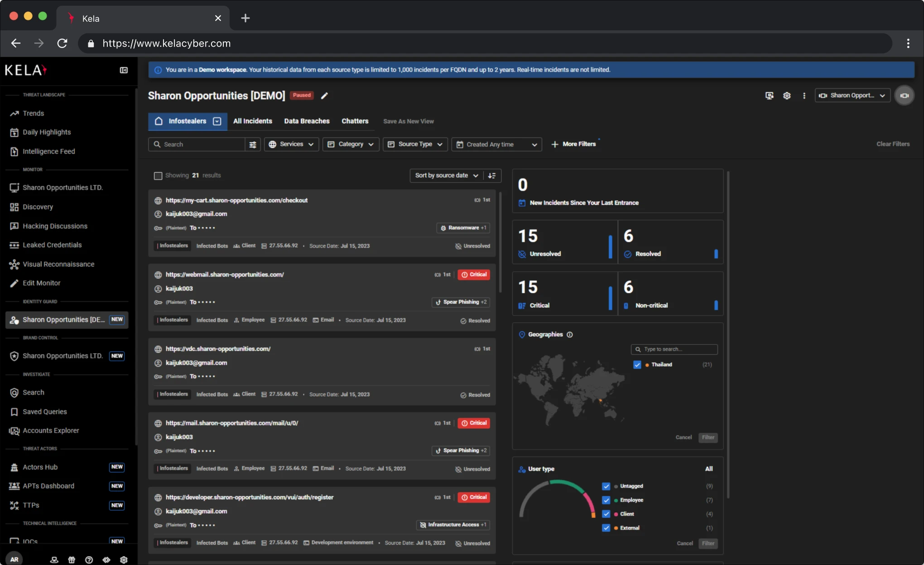The image size is (924, 565).
Task: Open Leaked Credentials
Action: pos(52,245)
